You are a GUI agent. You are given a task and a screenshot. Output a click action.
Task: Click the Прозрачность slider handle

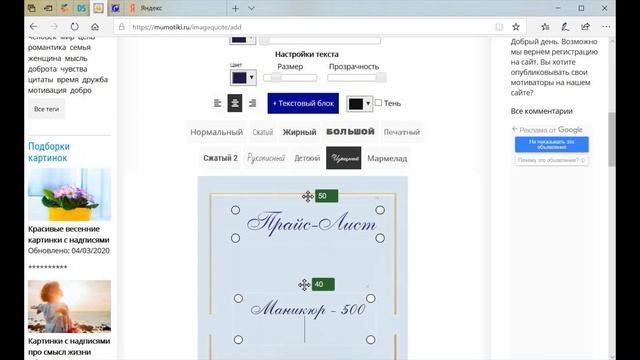pos(381,77)
